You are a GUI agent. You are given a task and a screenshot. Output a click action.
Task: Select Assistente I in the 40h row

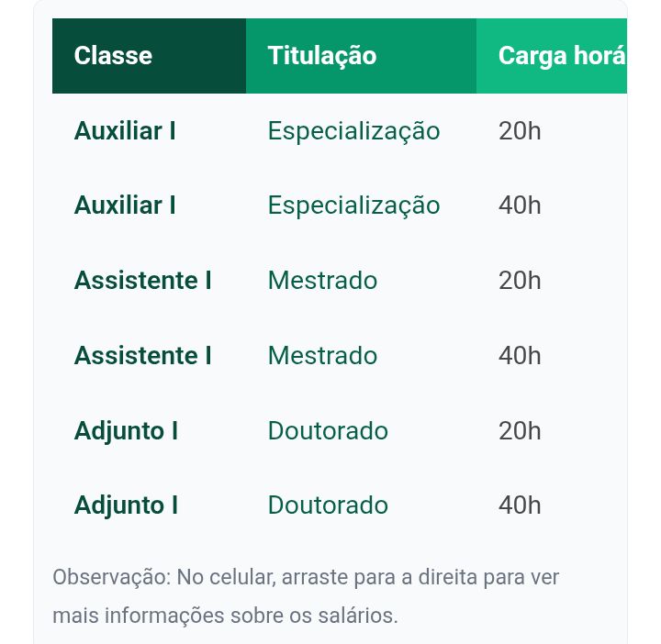pos(142,356)
